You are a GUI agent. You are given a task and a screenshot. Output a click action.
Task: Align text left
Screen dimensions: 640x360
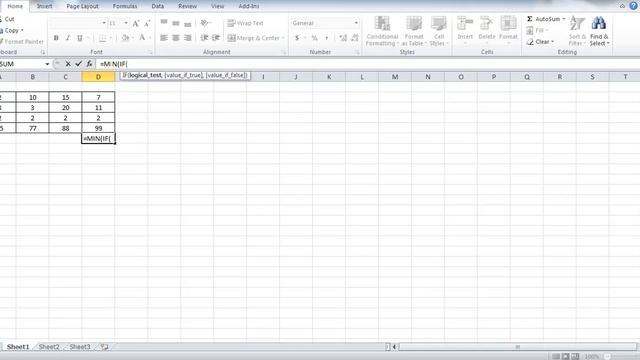[164, 38]
